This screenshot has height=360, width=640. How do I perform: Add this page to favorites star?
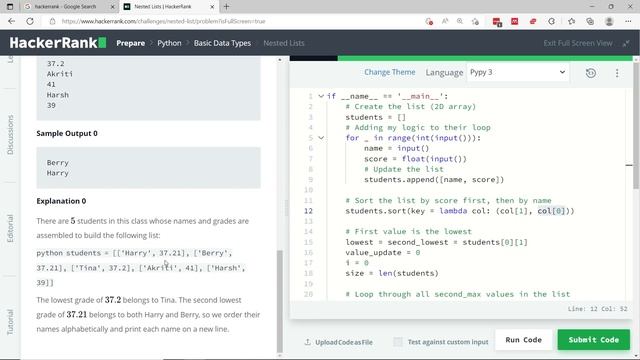(475, 22)
